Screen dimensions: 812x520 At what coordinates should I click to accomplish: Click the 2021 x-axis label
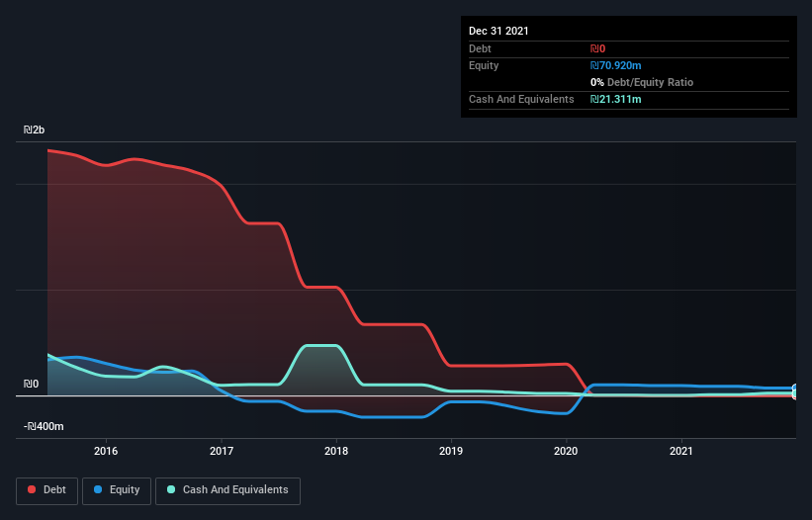click(681, 451)
